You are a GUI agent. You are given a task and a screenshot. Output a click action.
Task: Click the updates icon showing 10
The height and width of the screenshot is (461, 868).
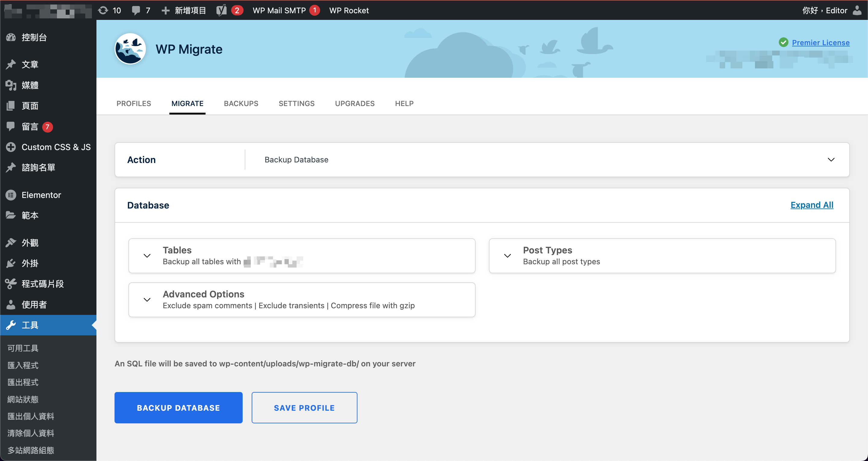(x=103, y=10)
